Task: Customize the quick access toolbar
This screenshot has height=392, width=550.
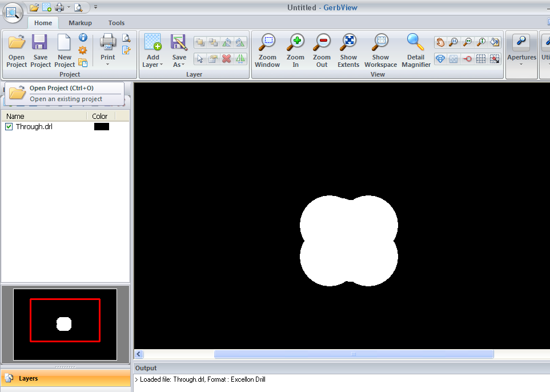Action: click(x=95, y=7)
